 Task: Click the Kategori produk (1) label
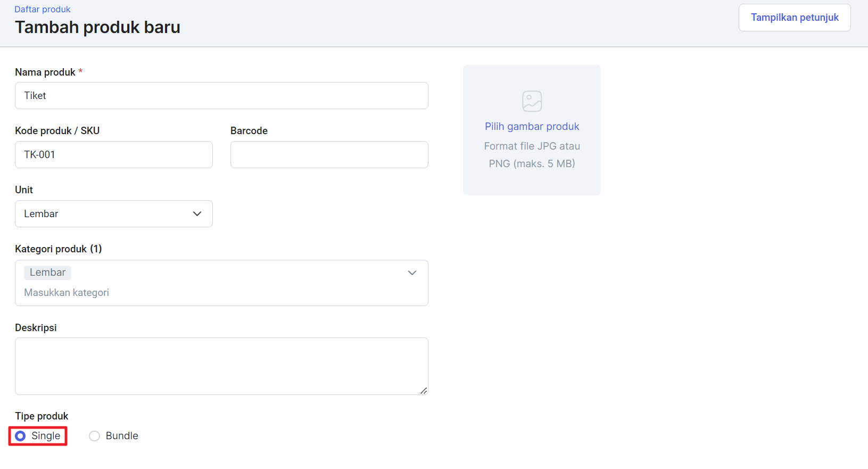point(59,249)
